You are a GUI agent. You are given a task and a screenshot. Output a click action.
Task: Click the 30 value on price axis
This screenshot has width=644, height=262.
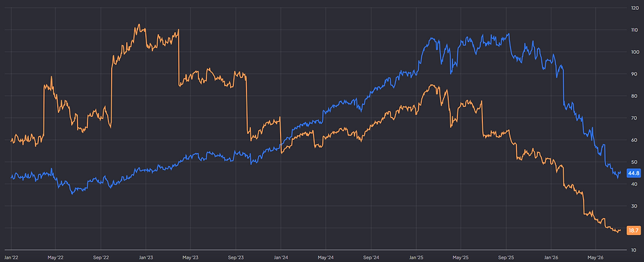click(x=635, y=206)
